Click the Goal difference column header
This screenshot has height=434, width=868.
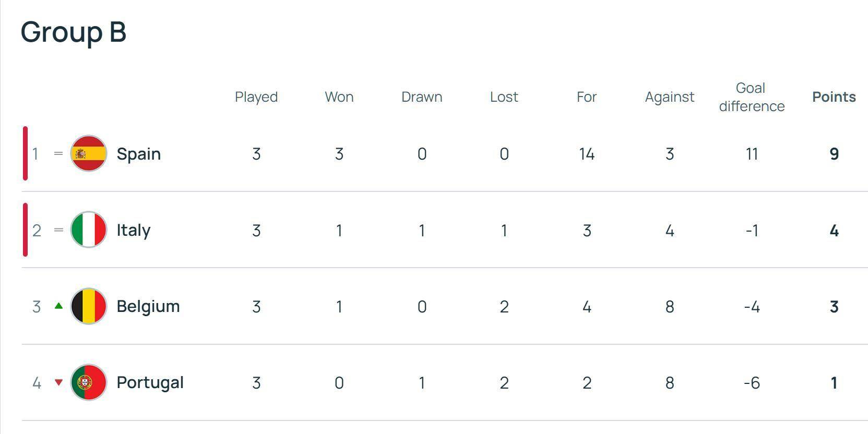752,97
